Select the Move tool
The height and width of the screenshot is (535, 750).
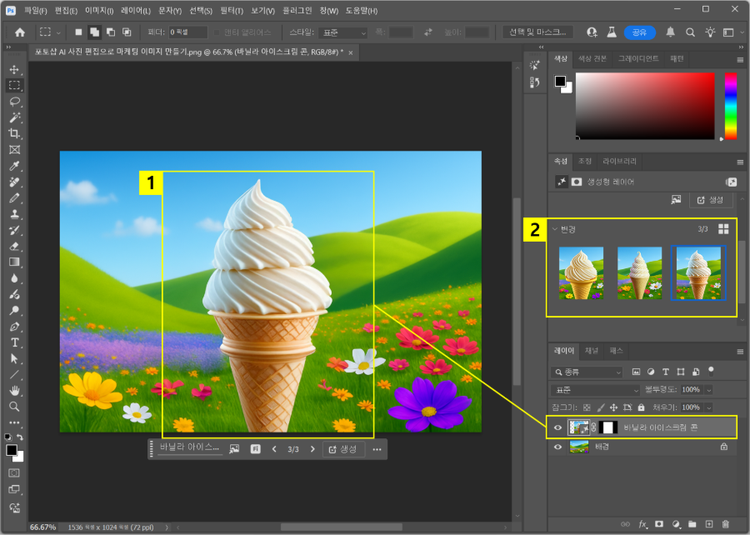tap(15, 70)
